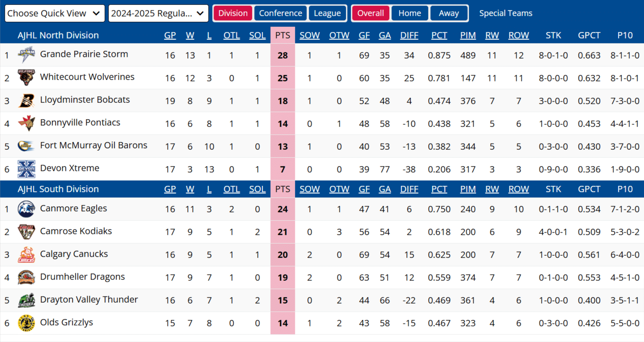Show Away record standings
This screenshot has height=342, width=644.
click(449, 13)
